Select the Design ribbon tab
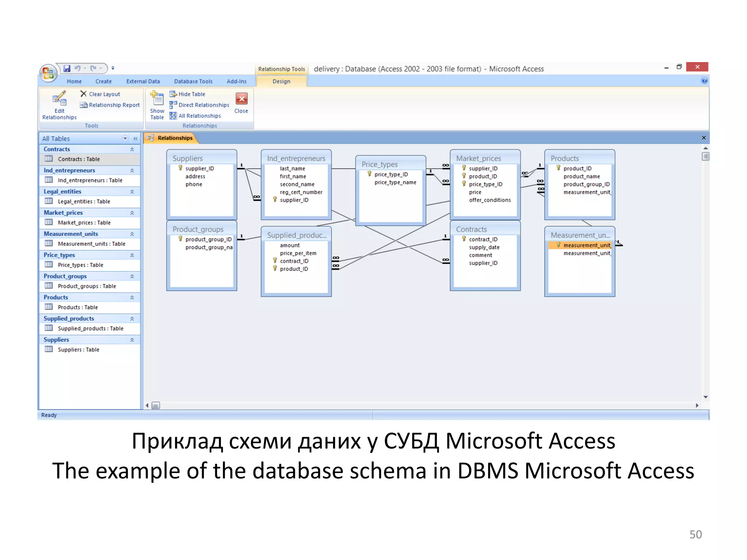The image size is (747, 560). pyautogui.click(x=282, y=81)
